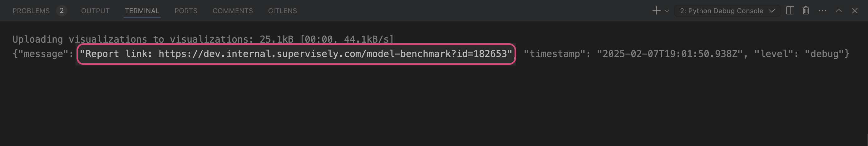Click the uploading visualizations progress line
The image size is (868, 146).
203,39
